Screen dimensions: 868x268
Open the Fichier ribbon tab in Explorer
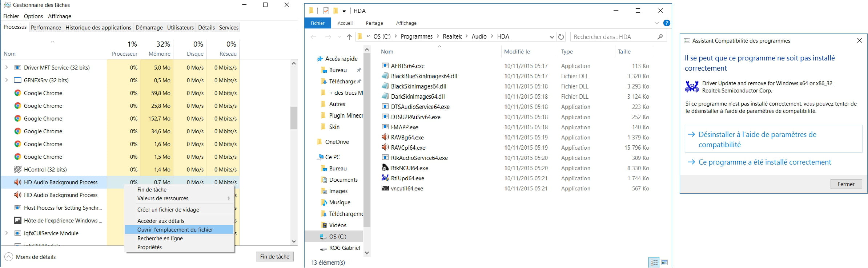318,23
